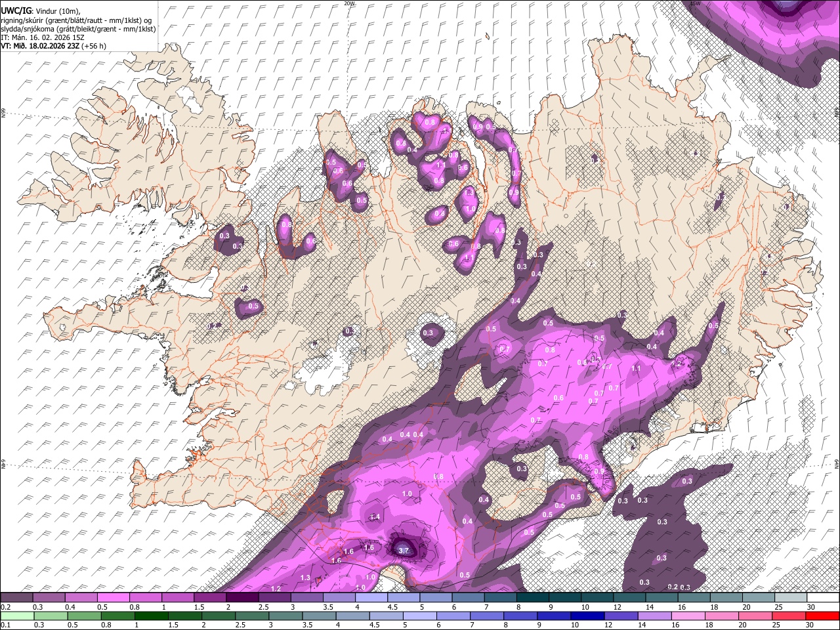Click the "30" label on the rain scale
The height and width of the screenshot is (630, 840).
click(809, 625)
